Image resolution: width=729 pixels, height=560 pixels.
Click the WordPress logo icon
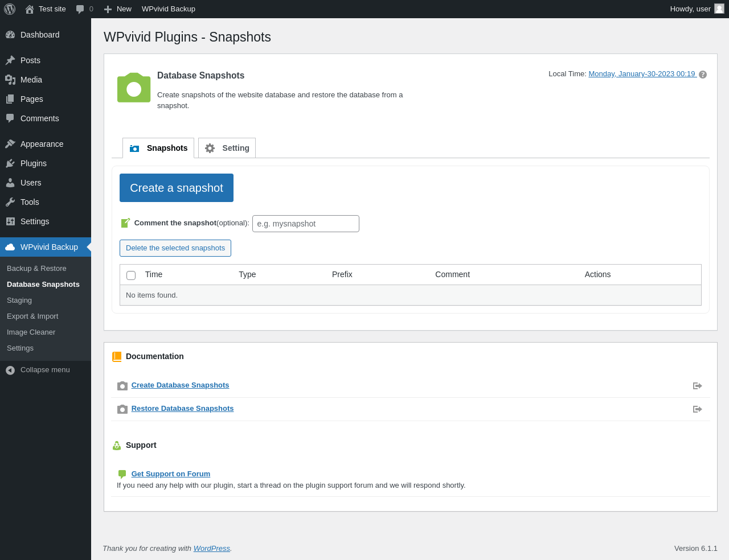tap(10, 9)
